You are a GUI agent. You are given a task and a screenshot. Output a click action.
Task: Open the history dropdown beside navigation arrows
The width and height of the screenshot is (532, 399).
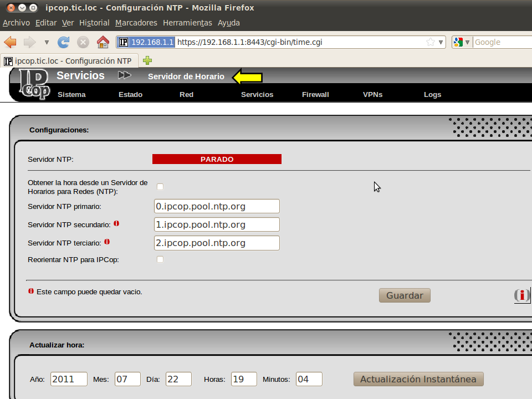coord(47,42)
